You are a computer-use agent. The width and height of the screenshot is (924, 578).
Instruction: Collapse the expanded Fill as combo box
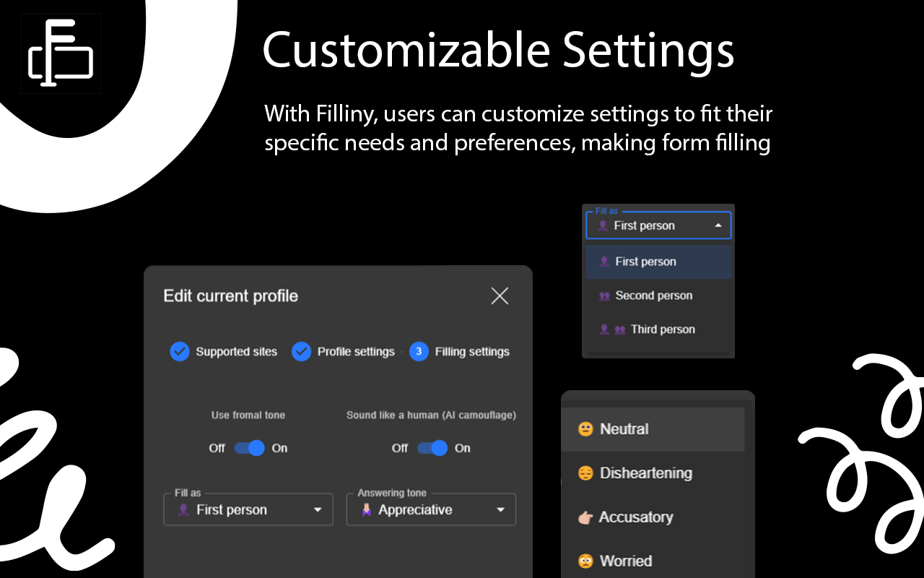coord(658,225)
